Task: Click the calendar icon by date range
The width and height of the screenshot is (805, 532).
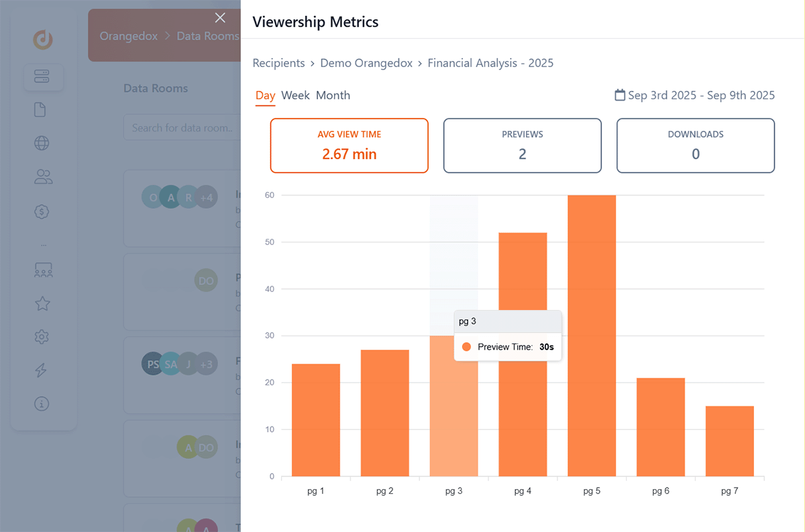Action: (x=620, y=95)
